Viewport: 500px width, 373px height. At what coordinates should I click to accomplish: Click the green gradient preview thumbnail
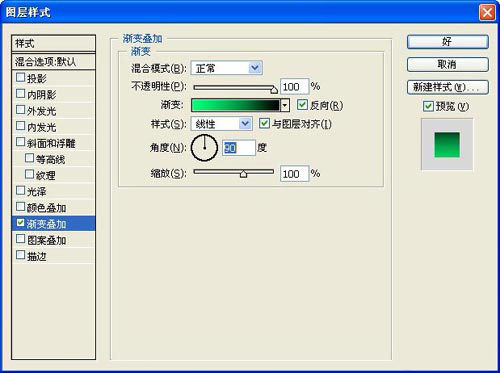447,145
